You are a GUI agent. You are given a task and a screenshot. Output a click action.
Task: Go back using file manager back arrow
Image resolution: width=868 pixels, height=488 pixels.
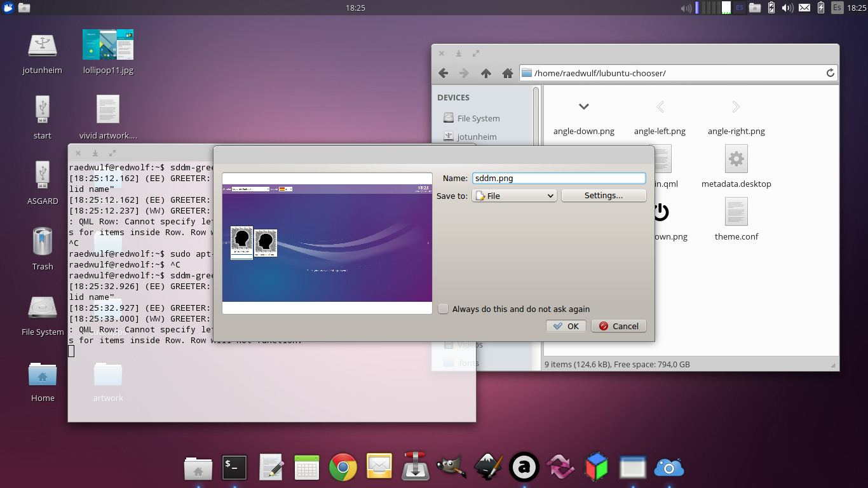pyautogui.click(x=444, y=73)
